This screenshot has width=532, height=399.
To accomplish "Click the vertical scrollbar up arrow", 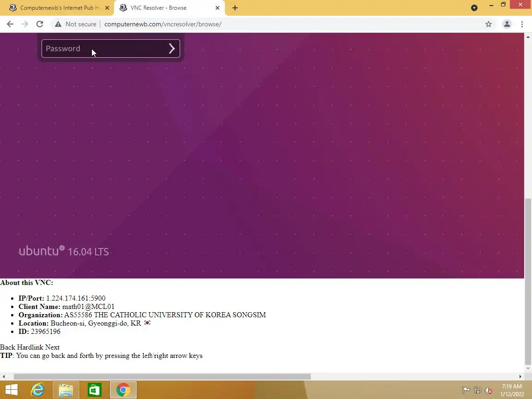I will pyautogui.click(x=528, y=36).
